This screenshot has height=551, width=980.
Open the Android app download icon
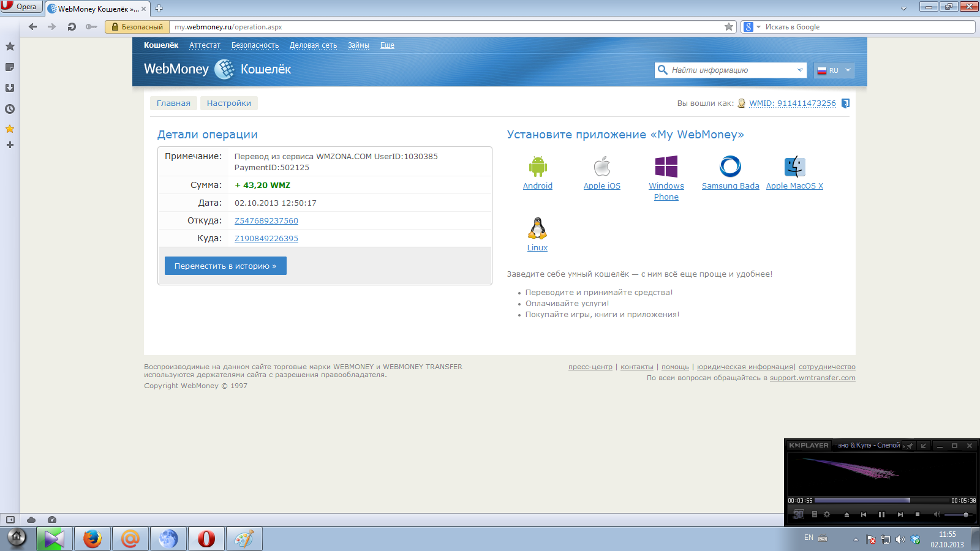click(x=537, y=167)
